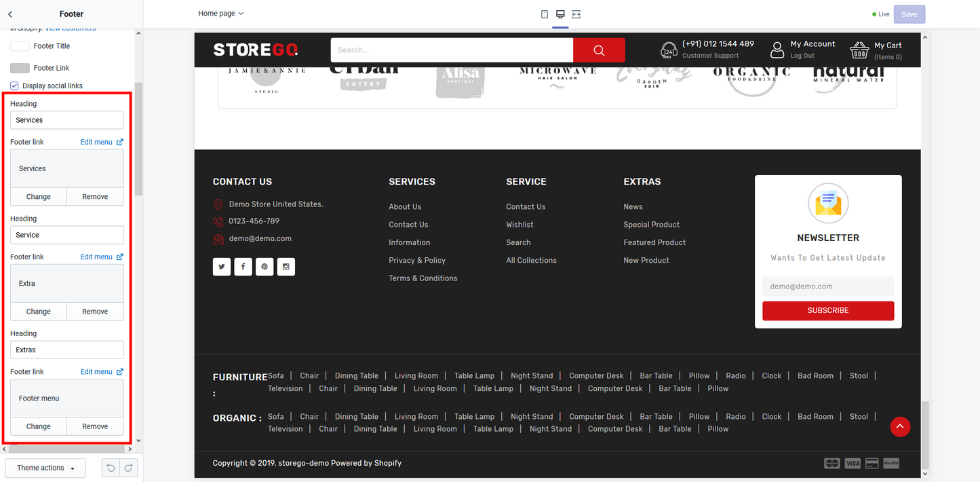Click the My Cart icon in header preview
Image resolution: width=980 pixels, height=482 pixels.
859,49
